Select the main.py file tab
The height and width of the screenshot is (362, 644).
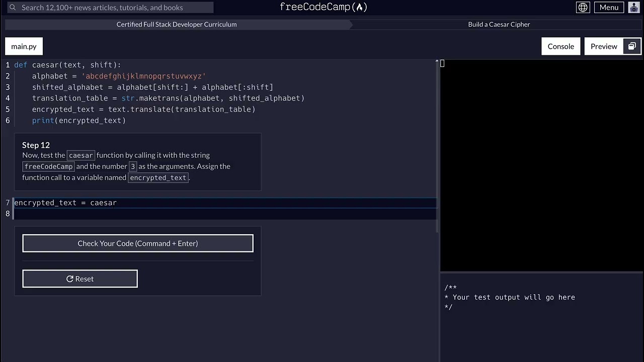click(24, 46)
